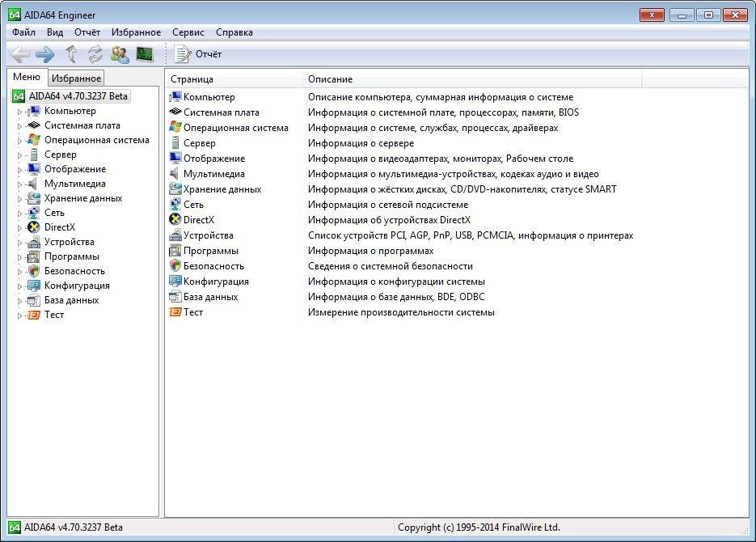Expand the Сеть tree node
This screenshot has width=756, height=542.
19,213
